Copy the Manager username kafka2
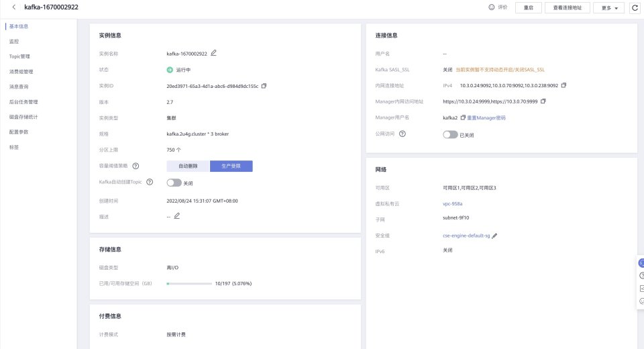Image resolution: width=644 pixels, height=349 pixels. point(463,117)
